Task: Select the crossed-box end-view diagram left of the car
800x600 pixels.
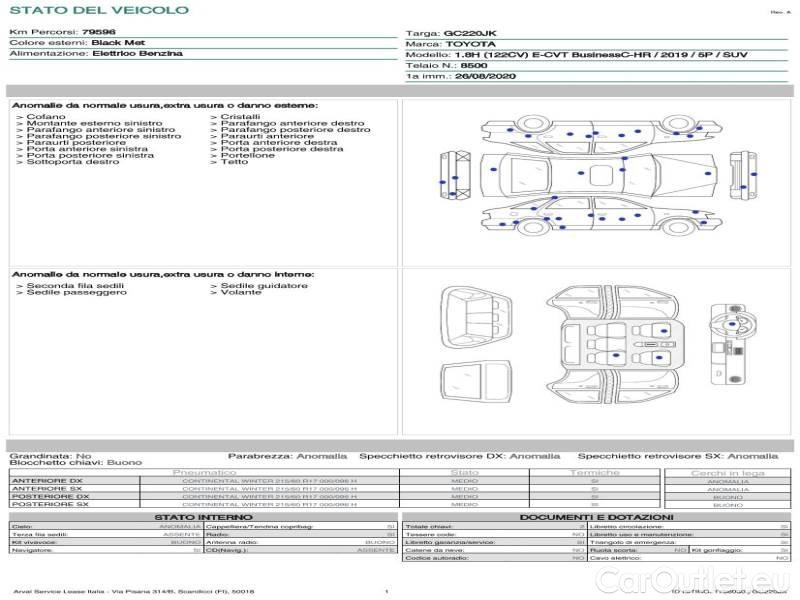Action: [455, 175]
